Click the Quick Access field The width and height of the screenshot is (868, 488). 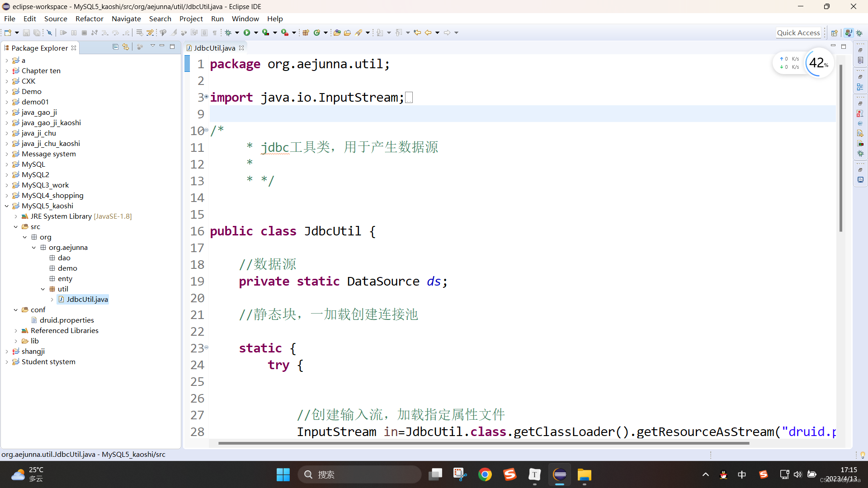(x=798, y=33)
